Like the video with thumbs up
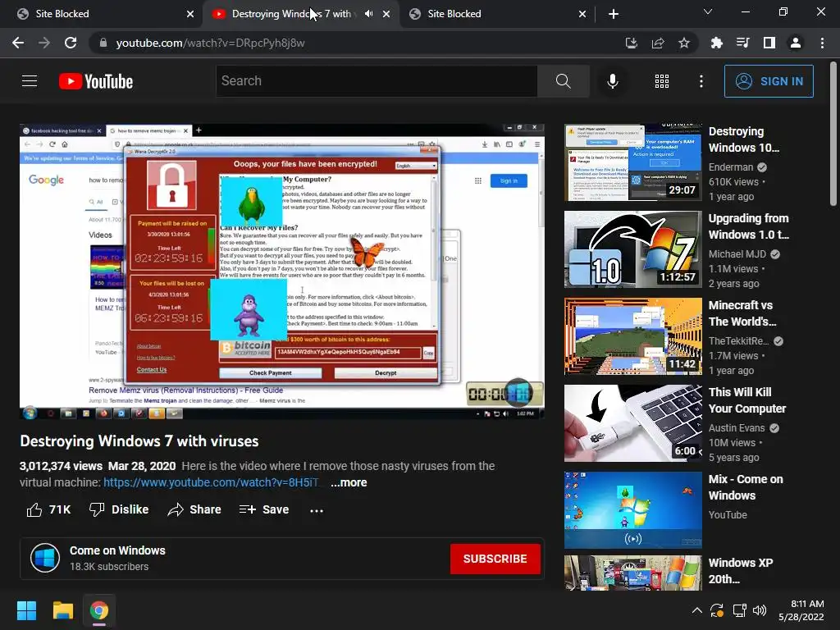Viewport: 840px width, 630px height. coord(48,509)
